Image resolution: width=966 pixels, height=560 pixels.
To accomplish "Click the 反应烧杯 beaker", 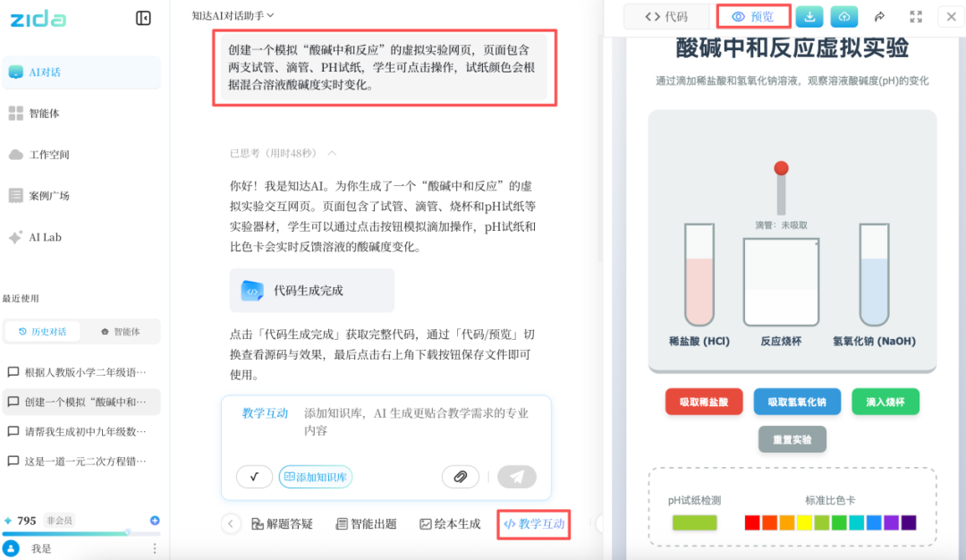I will 781,282.
